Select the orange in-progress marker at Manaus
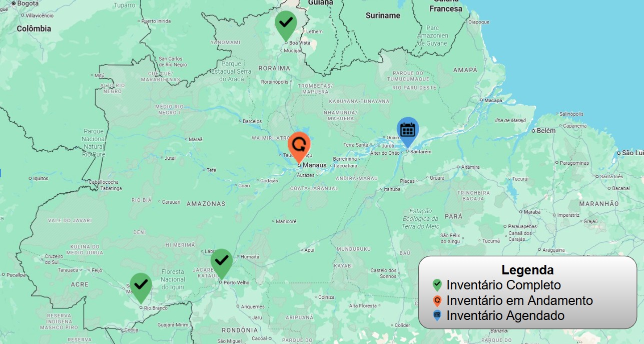644x344 pixels. pos(299,145)
